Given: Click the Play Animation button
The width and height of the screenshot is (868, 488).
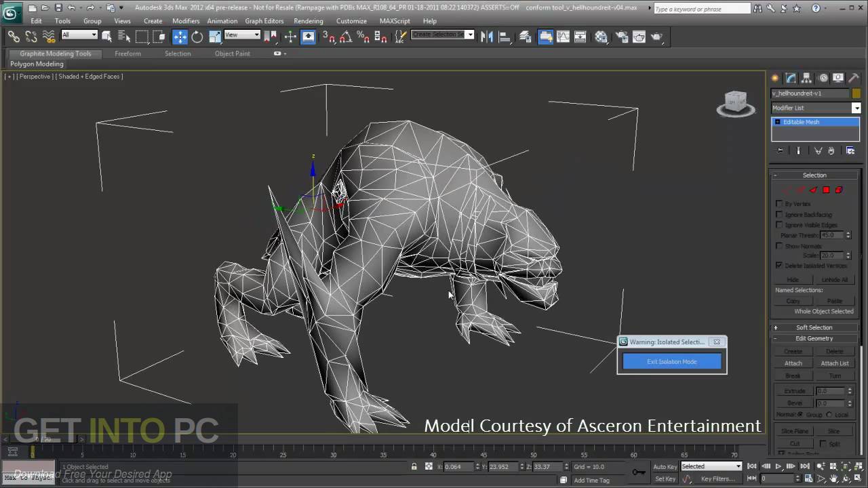Looking at the screenshot, I should (778, 466).
